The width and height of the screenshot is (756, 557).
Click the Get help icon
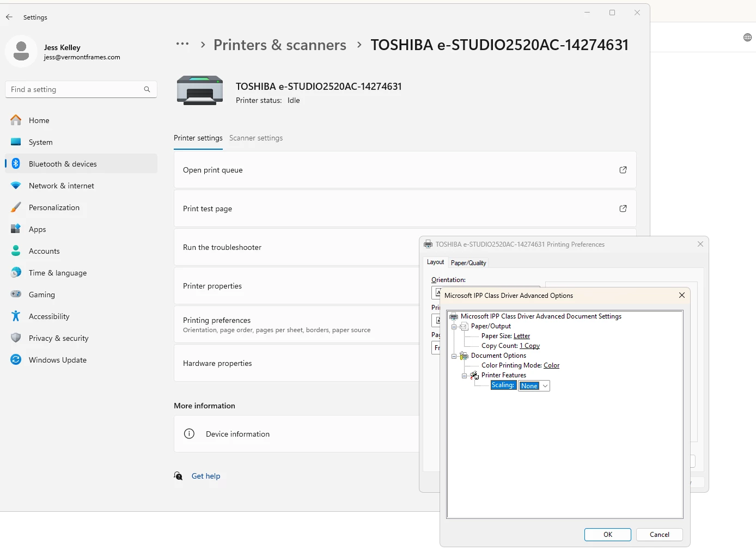pos(178,476)
